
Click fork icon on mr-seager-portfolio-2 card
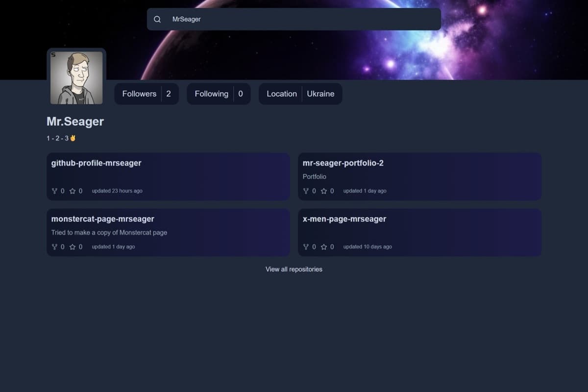306,191
